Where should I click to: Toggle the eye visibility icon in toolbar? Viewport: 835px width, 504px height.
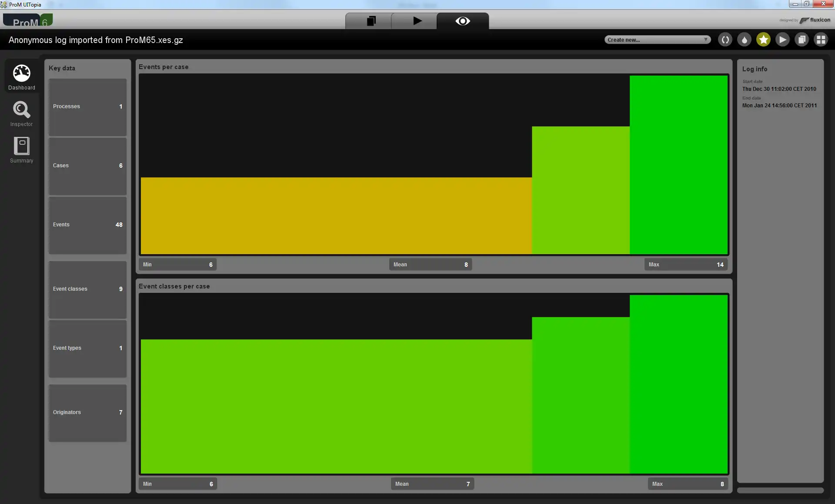(462, 21)
